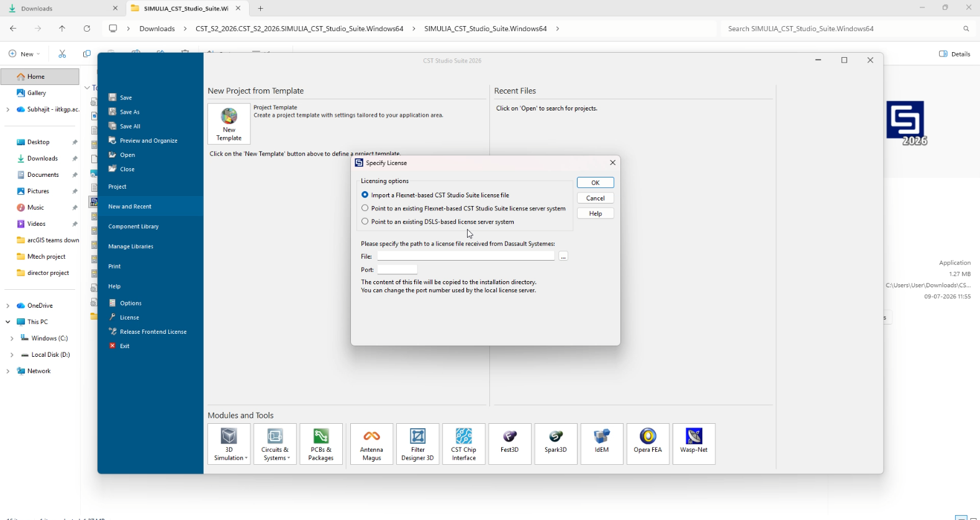980x520 pixels.
Task: Collapse This PC tree node
Action: (x=7, y=322)
